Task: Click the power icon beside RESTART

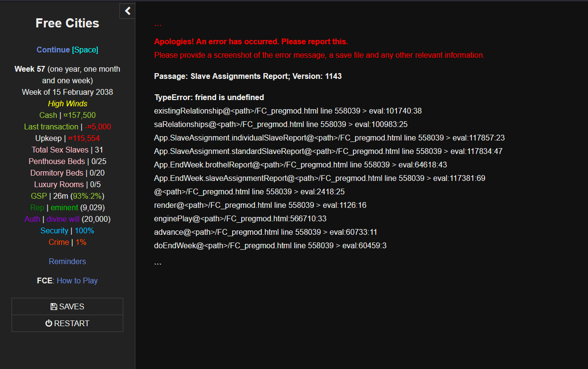Action: click(x=49, y=323)
